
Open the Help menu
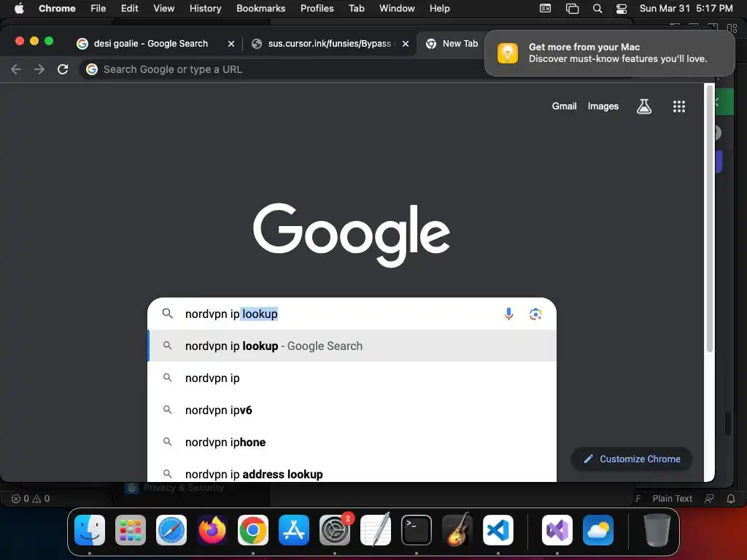point(439,9)
